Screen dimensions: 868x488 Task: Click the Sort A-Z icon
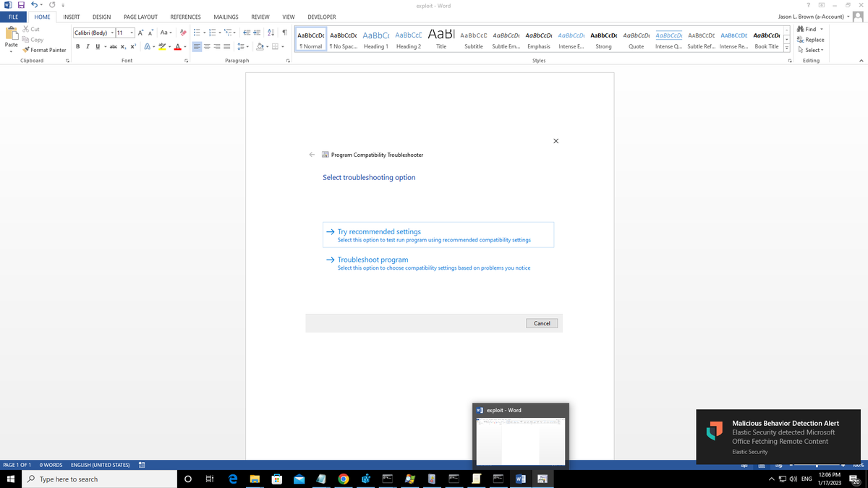271,33
